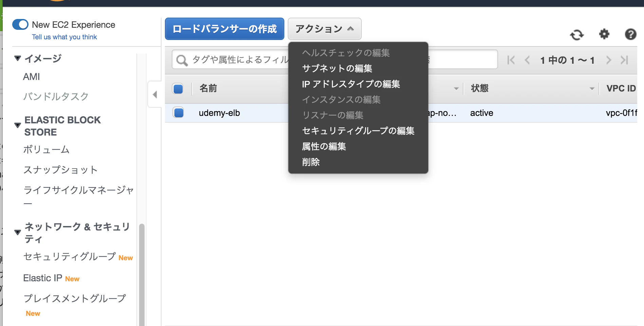This screenshot has width=644, height=326.
Task: Open セキュリティグループ in the sidebar
Action: pos(70,257)
